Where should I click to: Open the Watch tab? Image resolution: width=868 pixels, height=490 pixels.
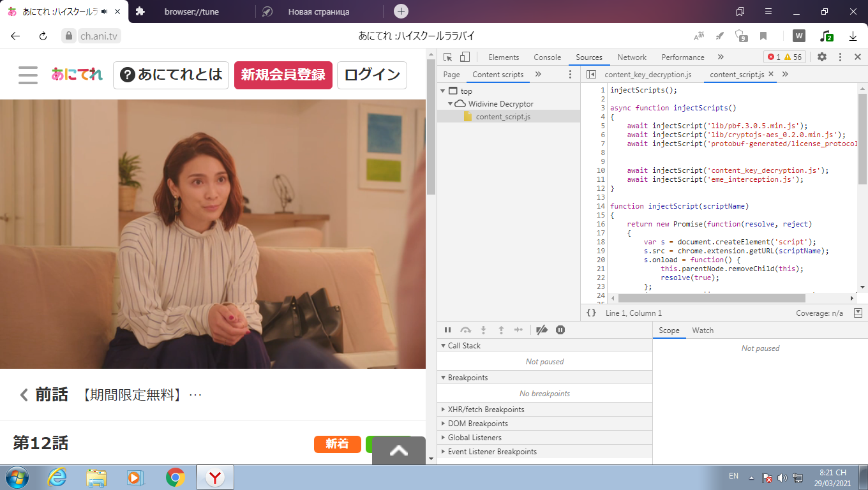coord(703,330)
